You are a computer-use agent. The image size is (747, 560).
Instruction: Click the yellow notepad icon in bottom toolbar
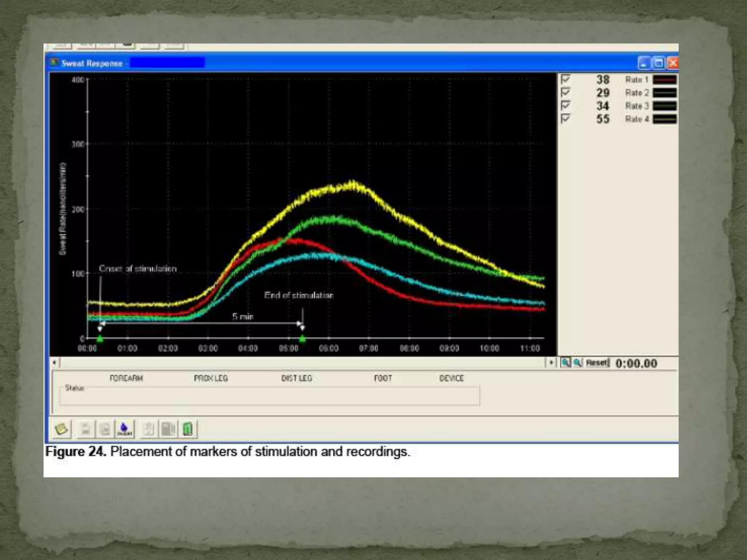(61, 429)
